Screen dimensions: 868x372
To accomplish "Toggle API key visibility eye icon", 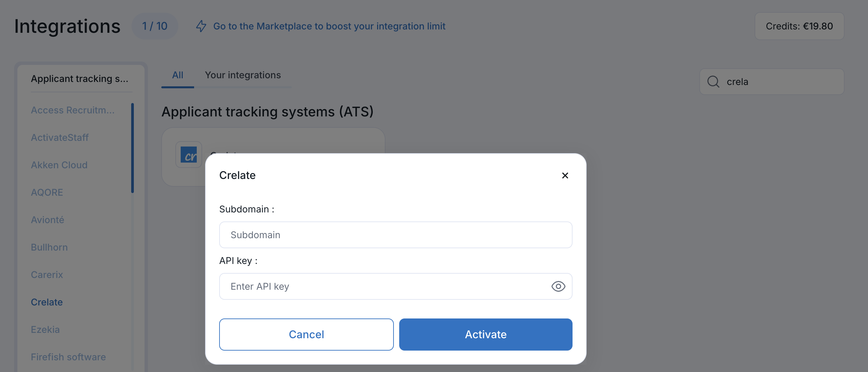I will tap(558, 286).
